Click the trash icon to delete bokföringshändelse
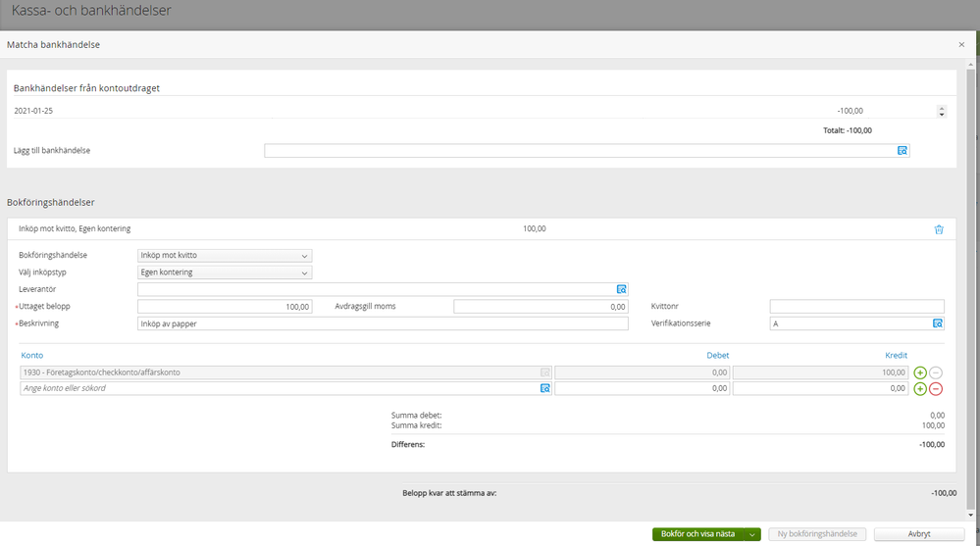 (x=938, y=229)
